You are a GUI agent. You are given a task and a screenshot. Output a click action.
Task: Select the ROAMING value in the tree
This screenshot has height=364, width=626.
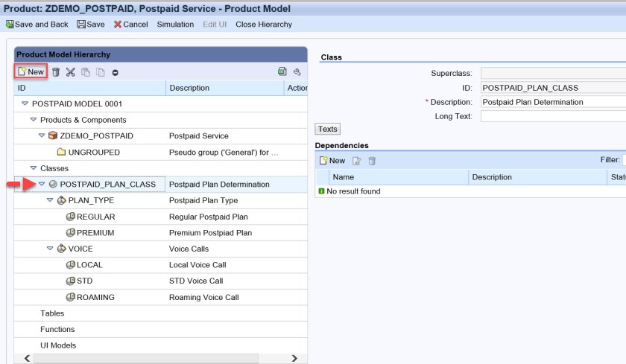tap(95, 298)
